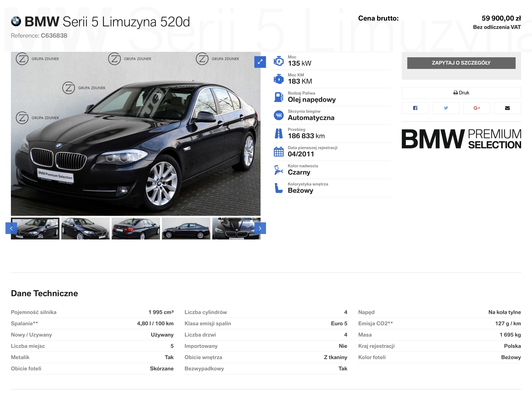Image resolution: width=532 pixels, height=400 pixels.
Task: Click the Kolor foteli label
Action: (372, 357)
